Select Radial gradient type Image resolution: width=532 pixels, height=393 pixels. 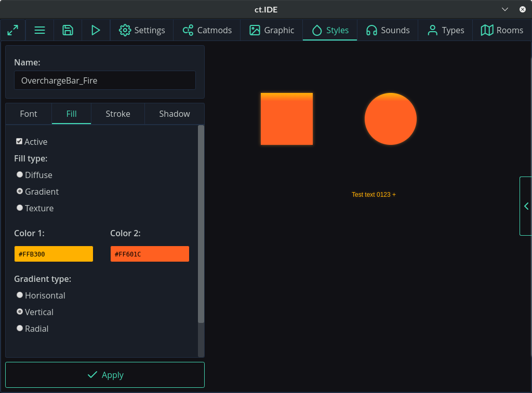tap(20, 328)
